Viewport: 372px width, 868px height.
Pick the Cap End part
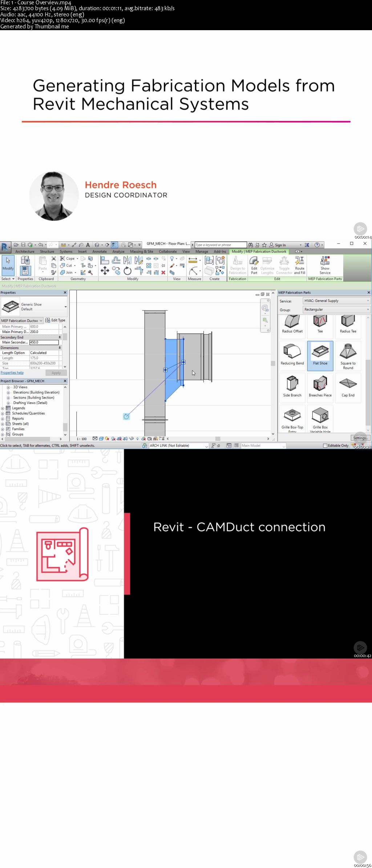pyautogui.click(x=348, y=388)
